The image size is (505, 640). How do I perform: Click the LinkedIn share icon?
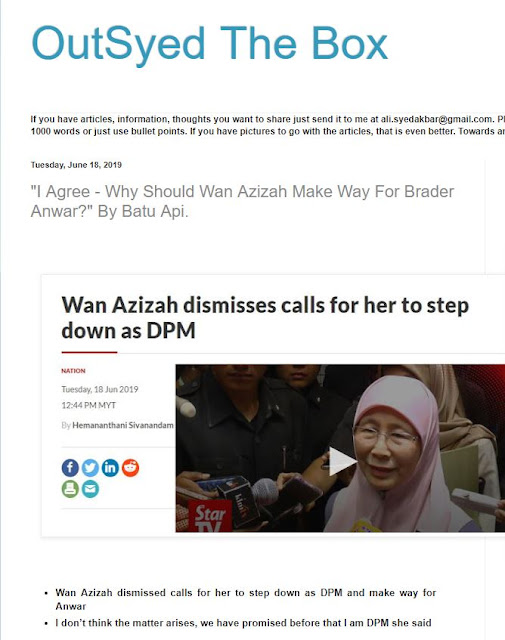[110, 468]
